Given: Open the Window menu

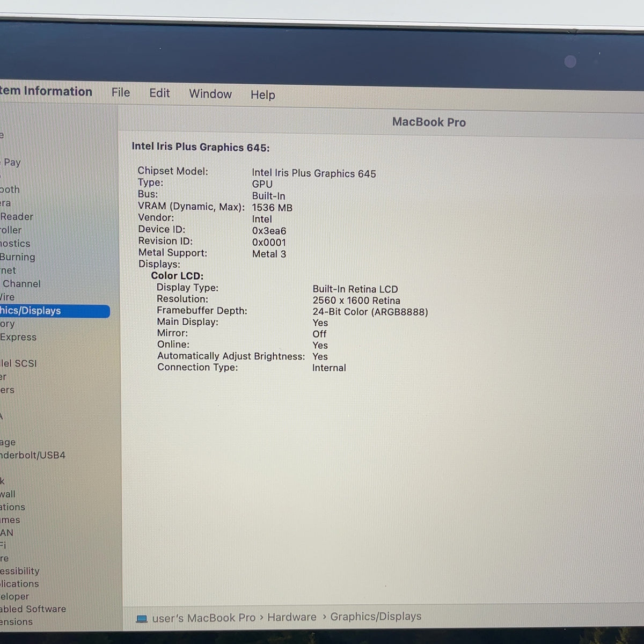Looking at the screenshot, I should [210, 94].
